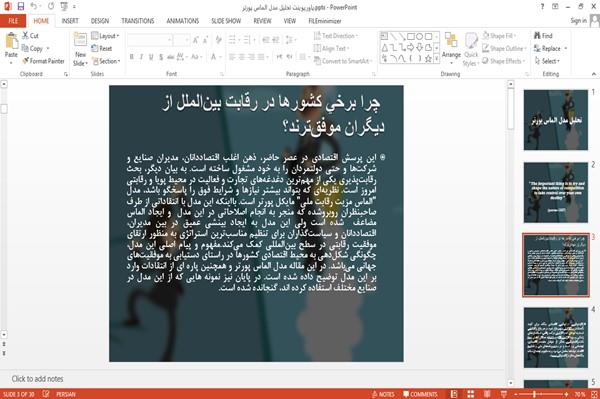This screenshot has height=399, width=600.
Task: Open the TRANSITIONS ribbon tab
Action: coord(138,21)
